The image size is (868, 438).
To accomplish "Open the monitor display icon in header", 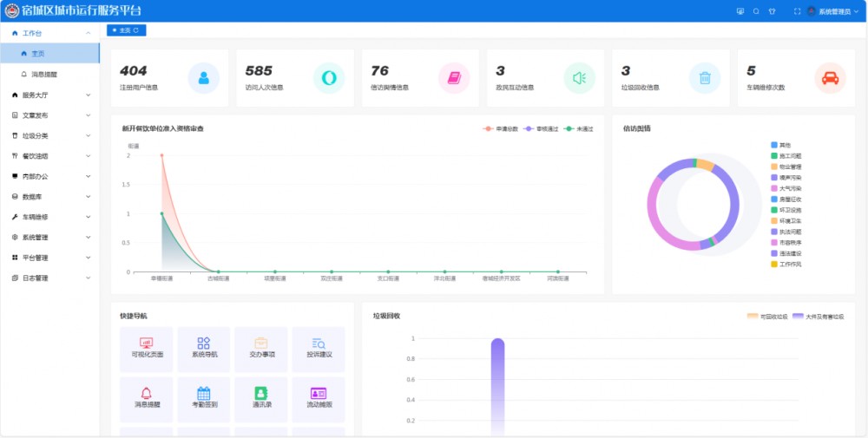I will click(740, 11).
